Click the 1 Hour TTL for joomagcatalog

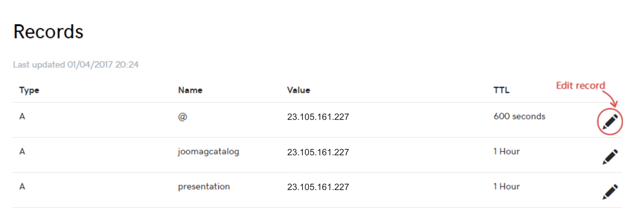pos(506,151)
